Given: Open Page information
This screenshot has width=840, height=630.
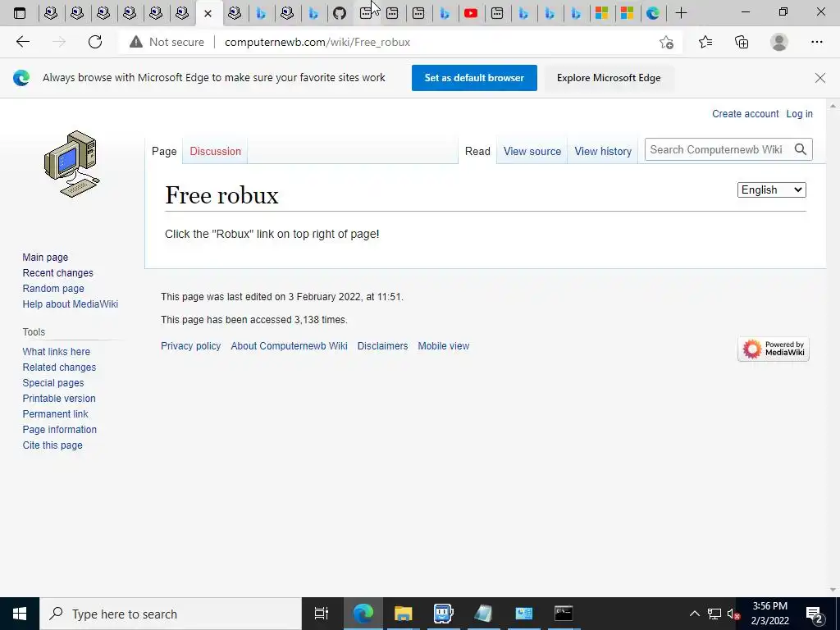Looking at the screenshot, I should pos(59,429).
